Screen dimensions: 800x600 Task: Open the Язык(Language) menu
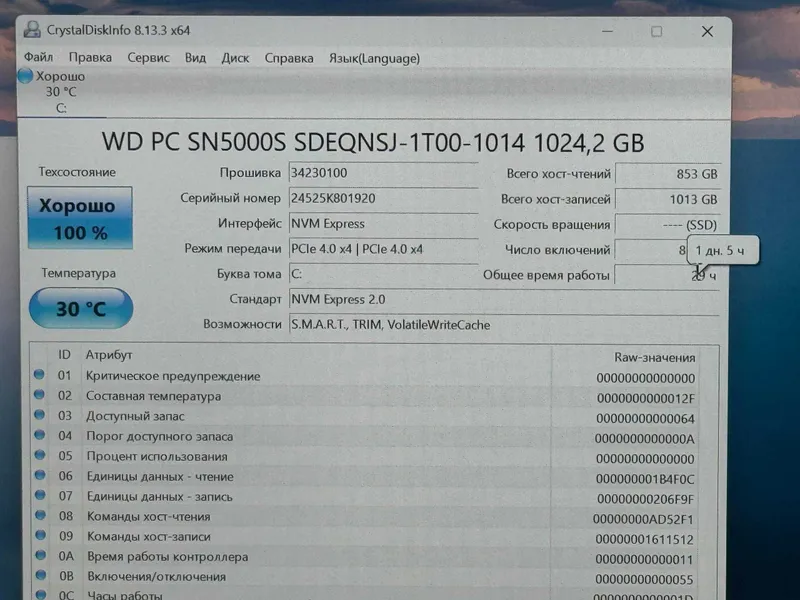coord(374,59)
